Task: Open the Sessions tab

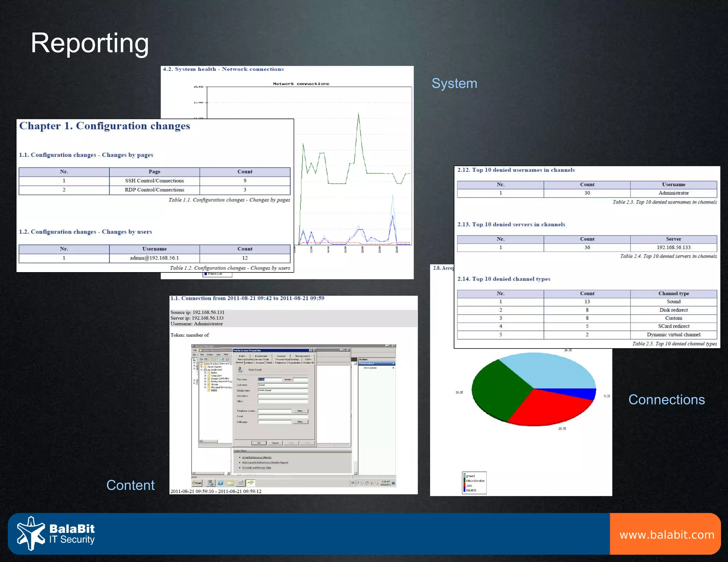Action: point(281,356)
